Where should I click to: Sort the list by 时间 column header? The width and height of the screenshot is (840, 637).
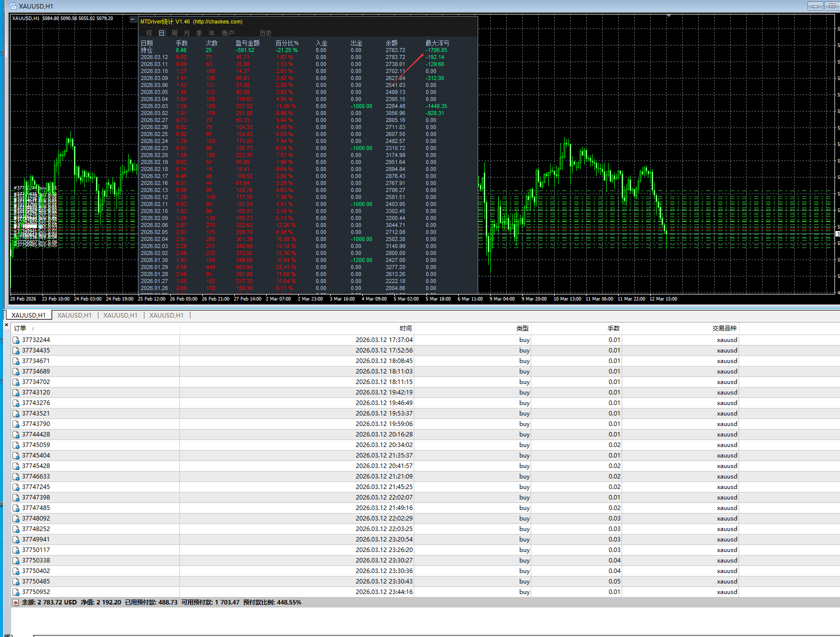pyautogui.click(x=405, y=328)
